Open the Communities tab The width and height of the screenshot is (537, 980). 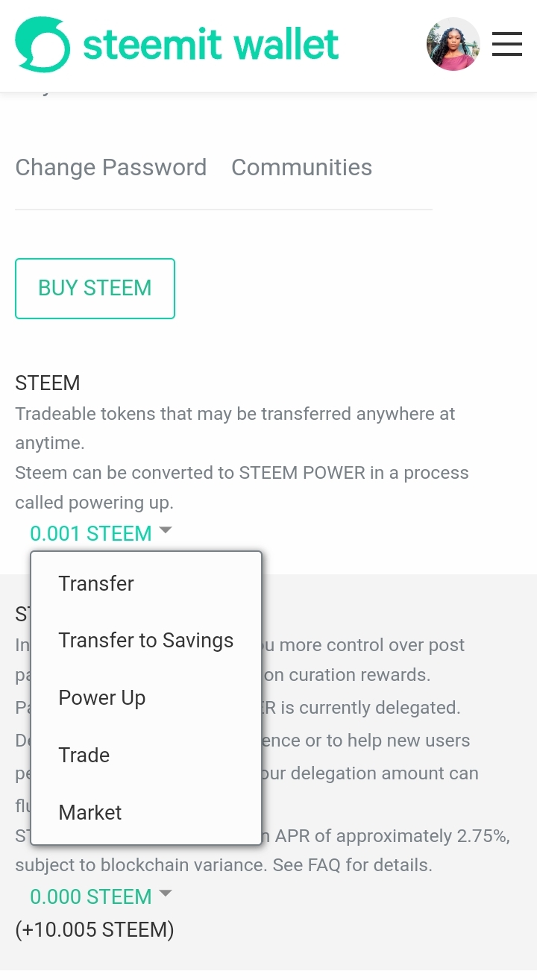coord(301,167)
